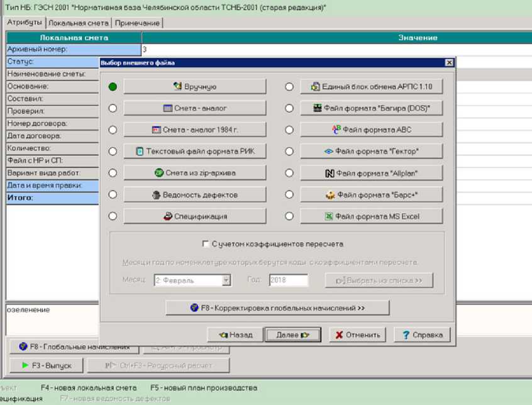Viewport: 532px width, 405px height.
Task: Check "С учетом коэффициентов пересчета" box
Action: 206,244
